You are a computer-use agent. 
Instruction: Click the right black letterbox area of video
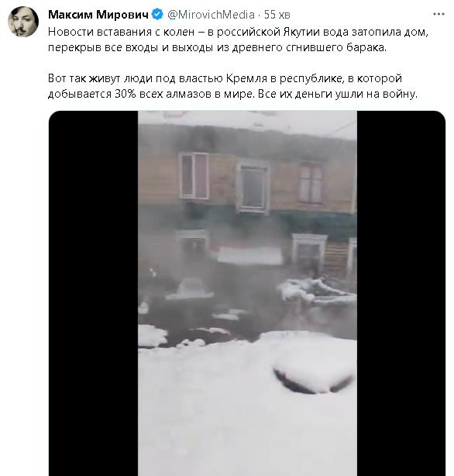pos(401,293)
